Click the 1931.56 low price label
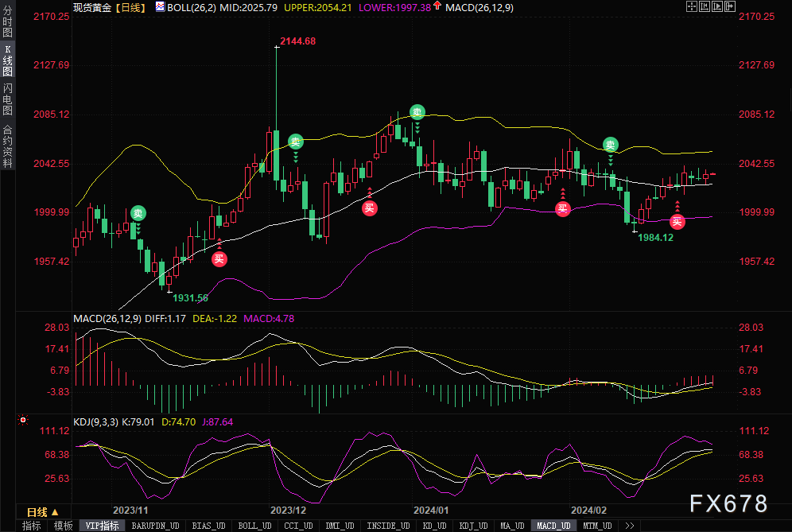Screen dimensions: 792x532 pos(190,298)
